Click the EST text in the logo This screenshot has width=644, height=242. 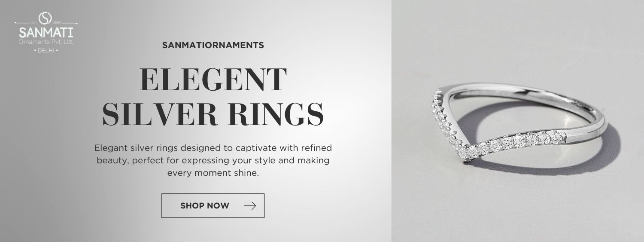pos(34,21)
